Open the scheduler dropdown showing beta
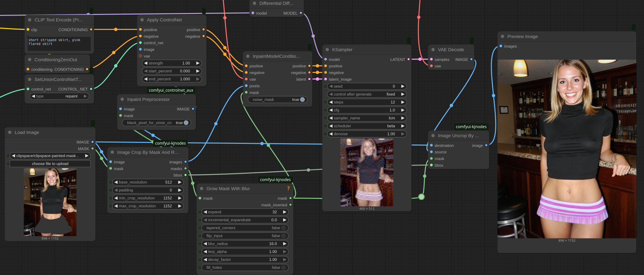The width and height of the screenshot is (644, 275). click(x=367, y=126)
